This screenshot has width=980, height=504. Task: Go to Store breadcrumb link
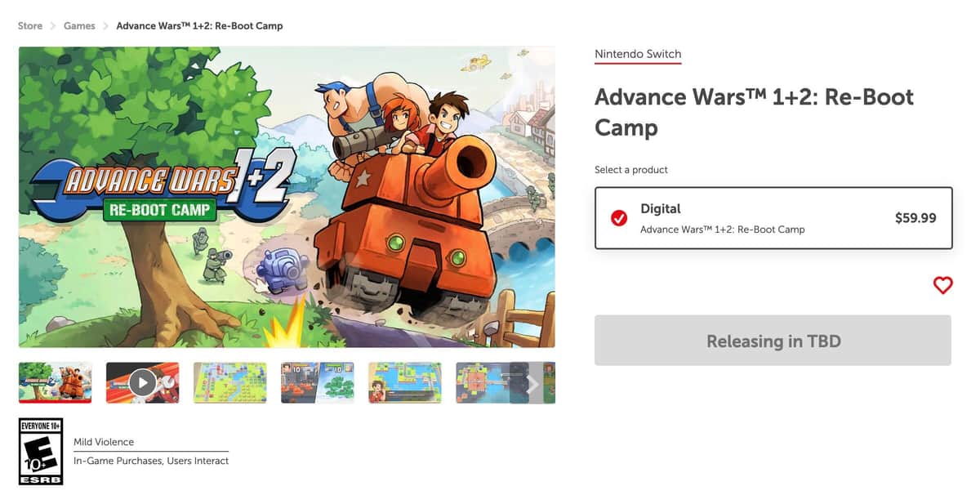(30, 26)
